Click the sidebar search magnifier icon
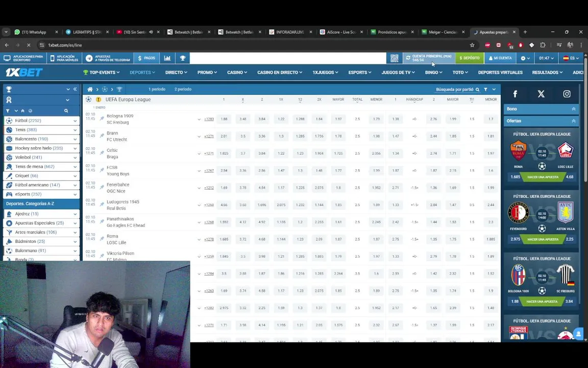Image resolution: width=588 pixels, height=368 pixels. point(66,111)
